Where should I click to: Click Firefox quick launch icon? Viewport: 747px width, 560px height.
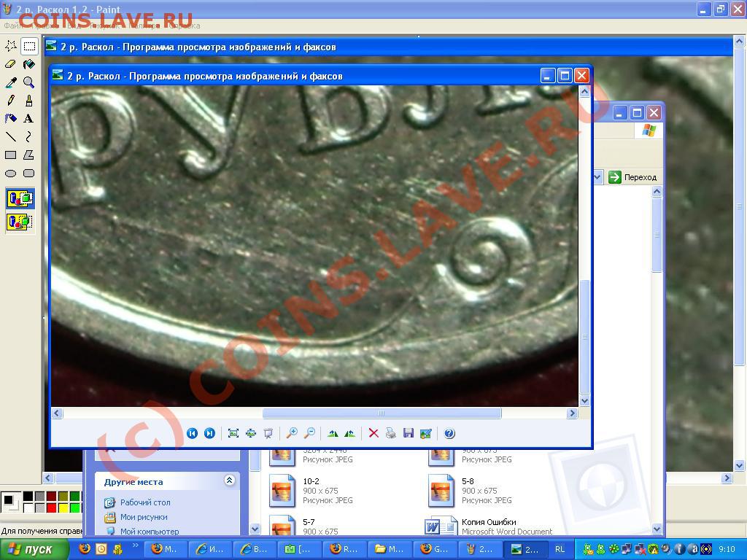85,549
